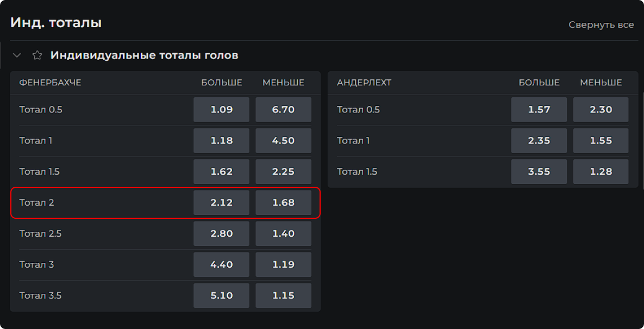Select Фенербахче Тотал 0.5 Больше odds 1.09
644x329 pixels.
221,110
